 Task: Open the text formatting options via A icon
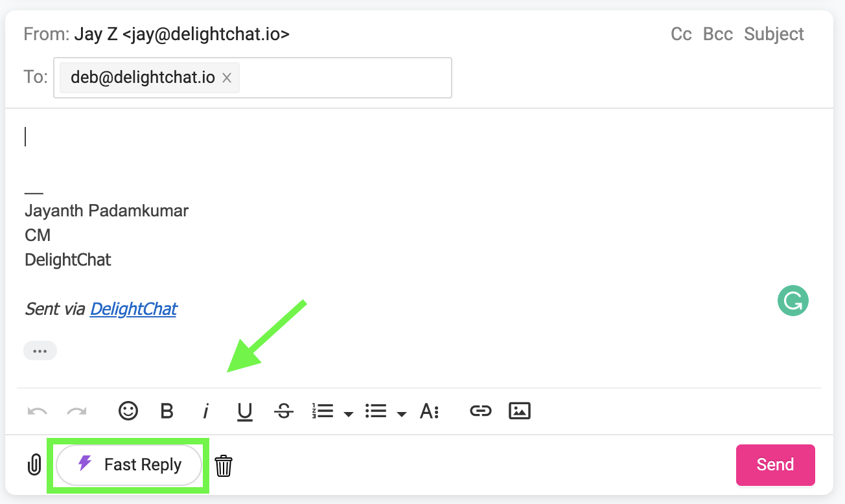(430, 411)
